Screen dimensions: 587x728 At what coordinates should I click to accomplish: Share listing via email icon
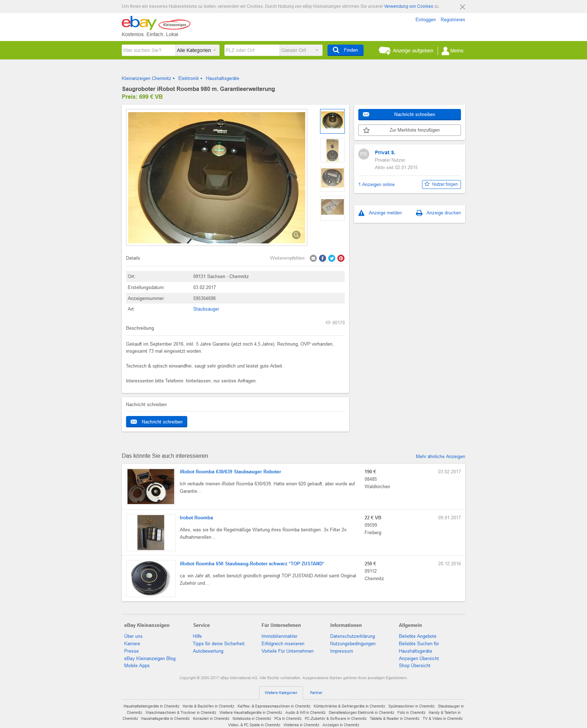[313, 258]
